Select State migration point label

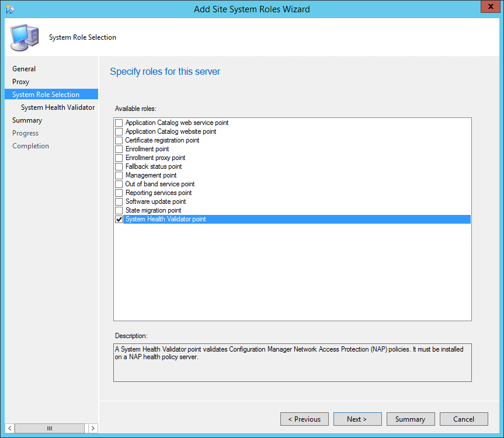pyautogui.click(x=154, y=210)
